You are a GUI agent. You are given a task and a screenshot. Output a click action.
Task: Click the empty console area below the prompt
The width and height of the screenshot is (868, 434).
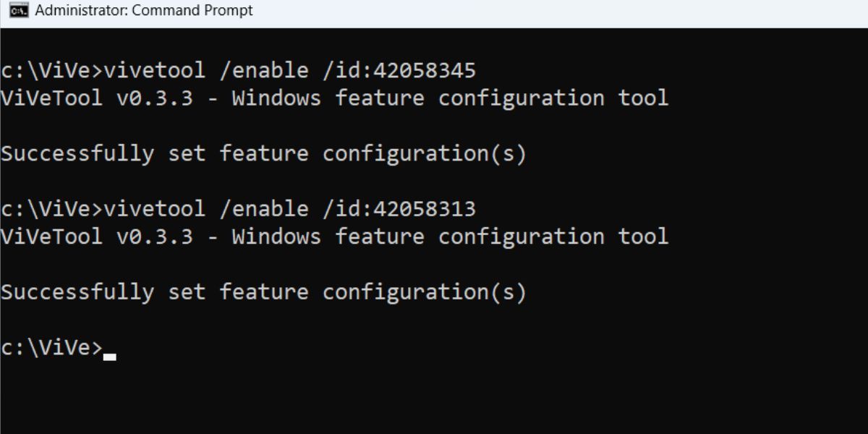coord(434,398)
